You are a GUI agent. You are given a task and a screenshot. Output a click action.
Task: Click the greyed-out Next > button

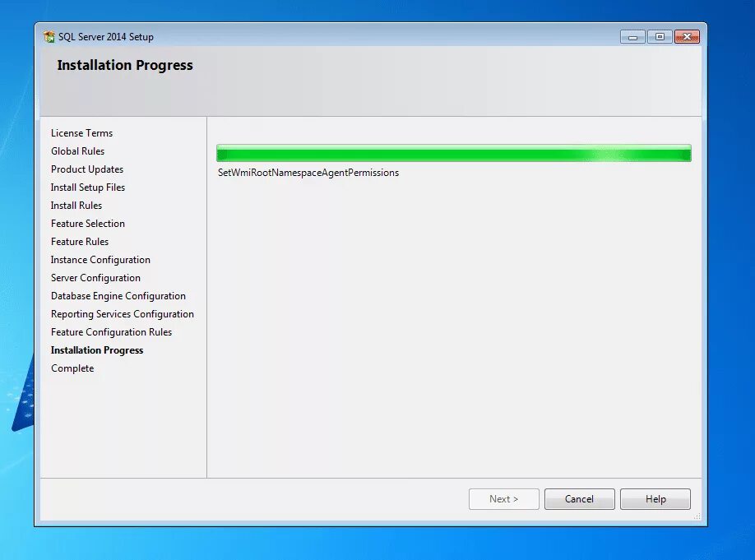(x=503, y=499)
